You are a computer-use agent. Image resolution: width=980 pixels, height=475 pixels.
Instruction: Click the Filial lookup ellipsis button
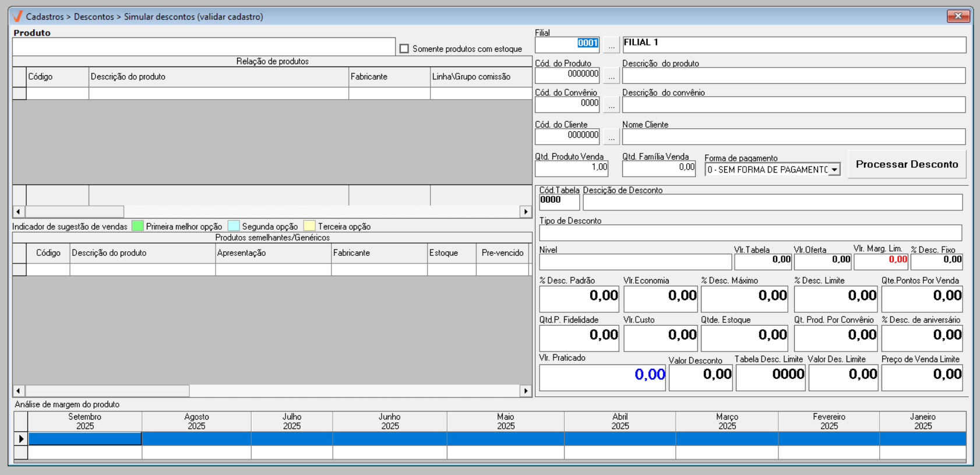[x=611, y=44]
